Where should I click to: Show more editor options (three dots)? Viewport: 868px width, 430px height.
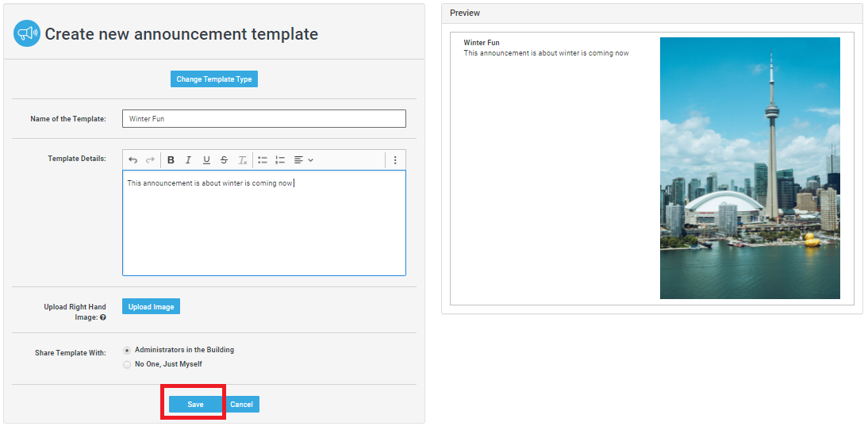[395, 160]
